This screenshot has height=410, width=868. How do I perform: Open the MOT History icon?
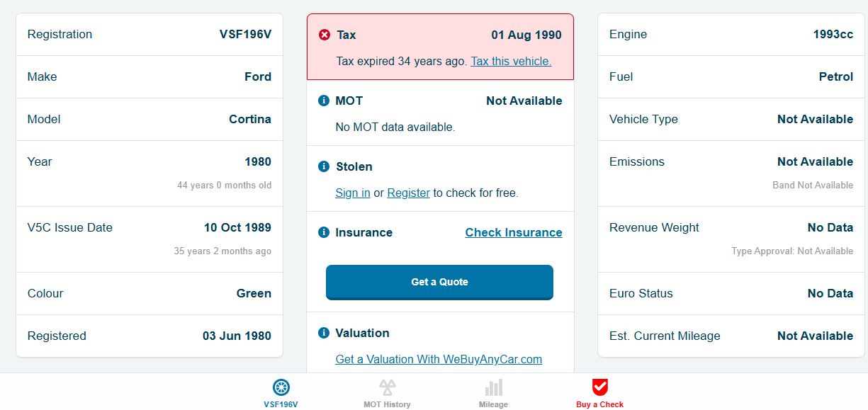pyautogui.click(x=387, y=387)
